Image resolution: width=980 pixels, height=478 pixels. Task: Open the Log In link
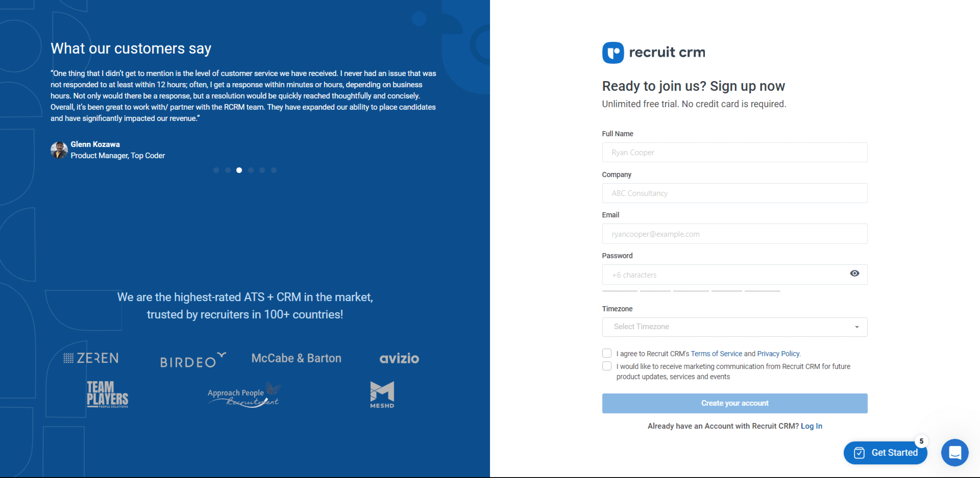(x=811, y=426)
